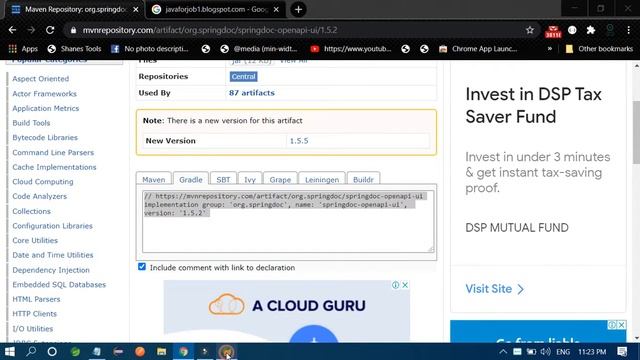Open new version 1.5.5 link

click(299, 141)
